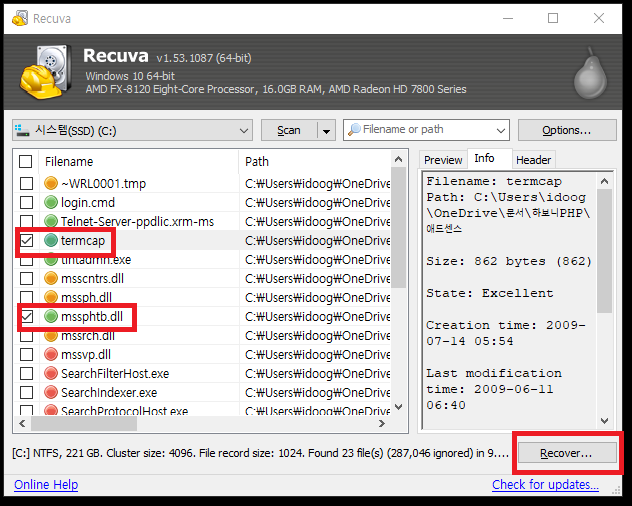This screenshot has width=632, height=506.
Task: Select the msscntrs.dll filename
Action: [x=92, y=278]
